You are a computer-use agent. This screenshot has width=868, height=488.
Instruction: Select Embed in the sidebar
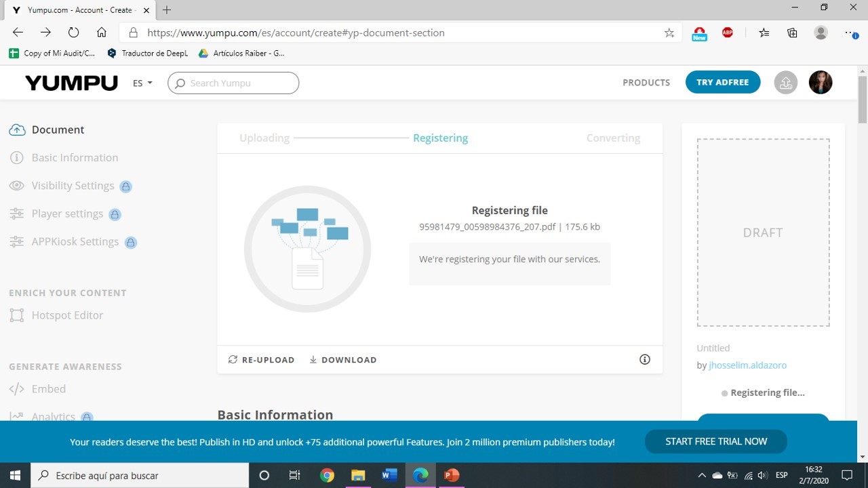[48, 389]
